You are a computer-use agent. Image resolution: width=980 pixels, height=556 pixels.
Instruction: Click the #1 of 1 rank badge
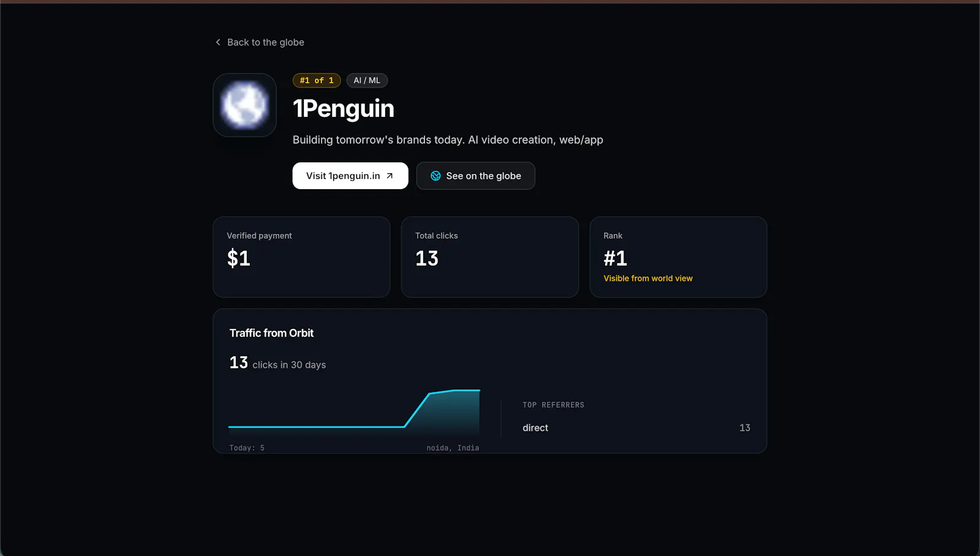click(317, 80)
